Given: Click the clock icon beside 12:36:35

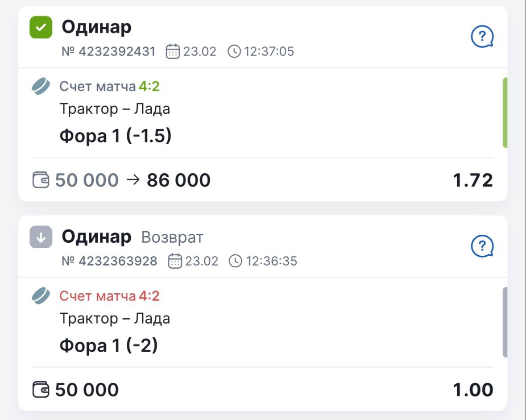Looking at the screenshot, I should pyautogui.click(x=235, y=261).
